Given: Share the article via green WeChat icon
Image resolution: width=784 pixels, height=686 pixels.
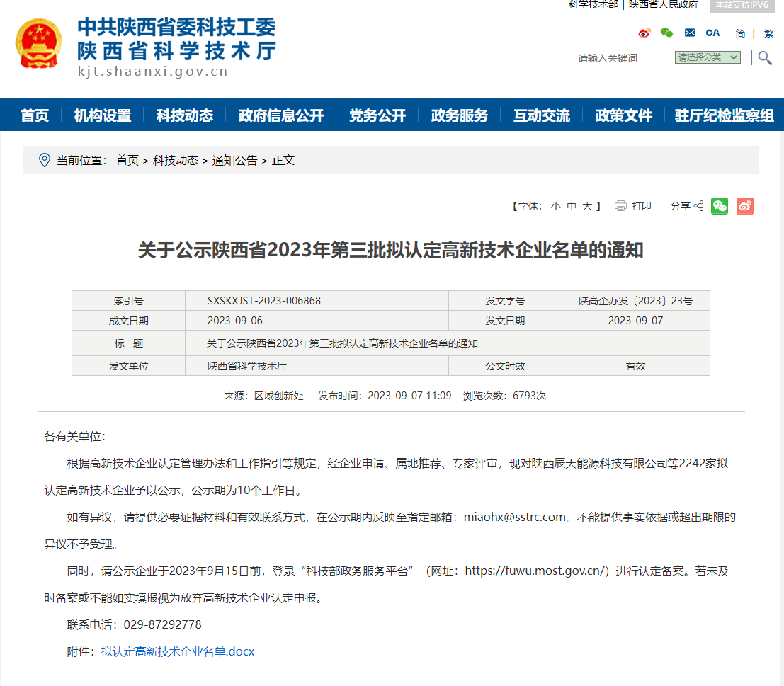Looking at the screenshot, I should 720,206.
